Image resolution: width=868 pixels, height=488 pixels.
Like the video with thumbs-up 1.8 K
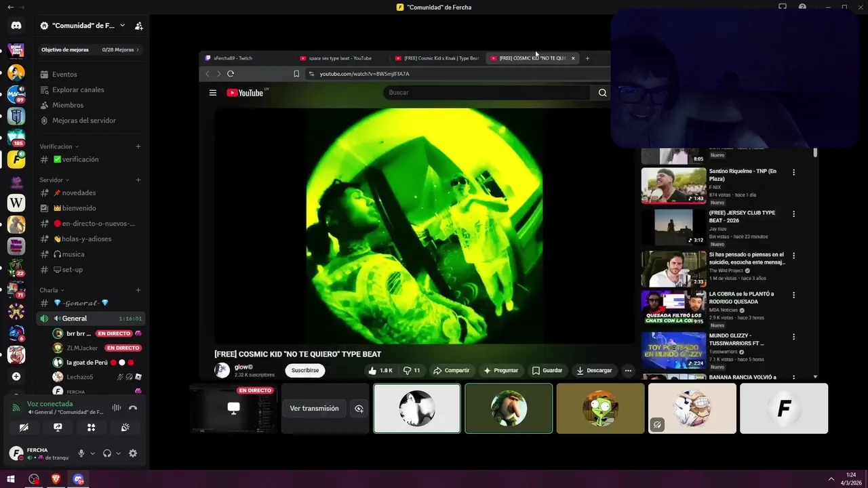(380, 371)
